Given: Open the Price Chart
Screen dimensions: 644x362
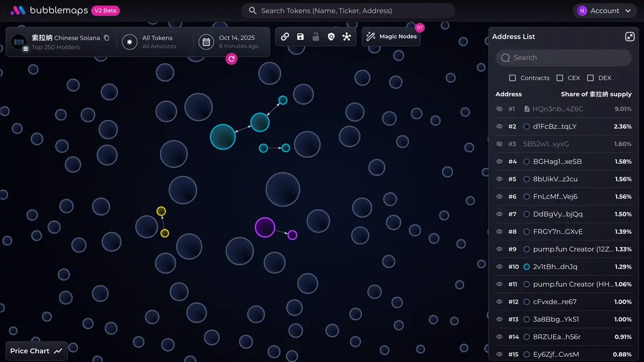Looking at the screenshot, I should click(36, 351).
